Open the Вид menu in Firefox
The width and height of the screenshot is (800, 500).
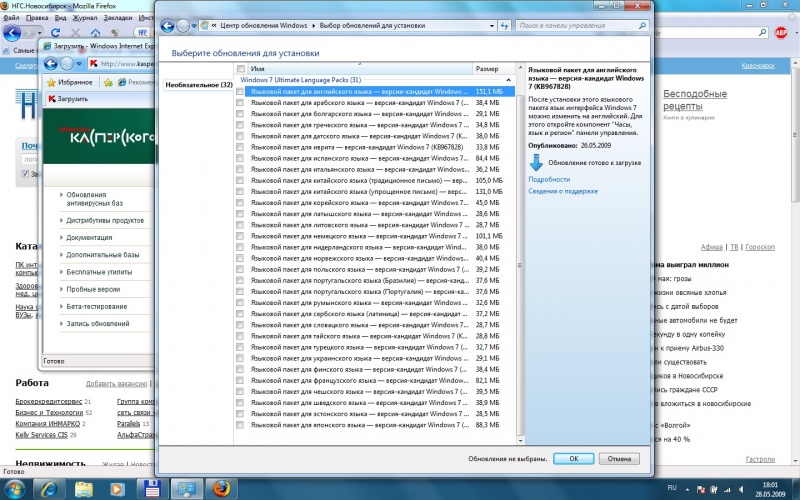tap(60, 17)
